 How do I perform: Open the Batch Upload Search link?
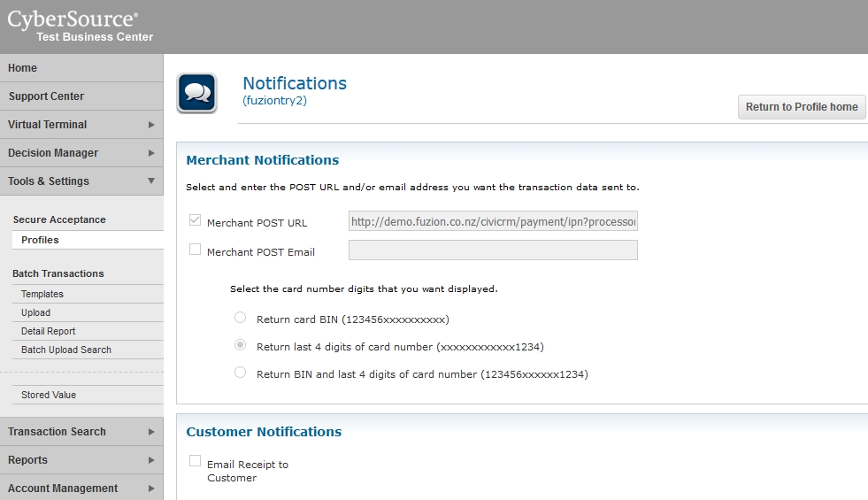pos(66,350)
